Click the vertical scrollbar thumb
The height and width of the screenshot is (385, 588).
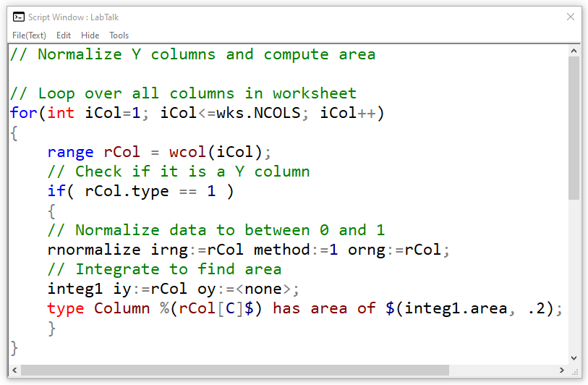point(574,127)
